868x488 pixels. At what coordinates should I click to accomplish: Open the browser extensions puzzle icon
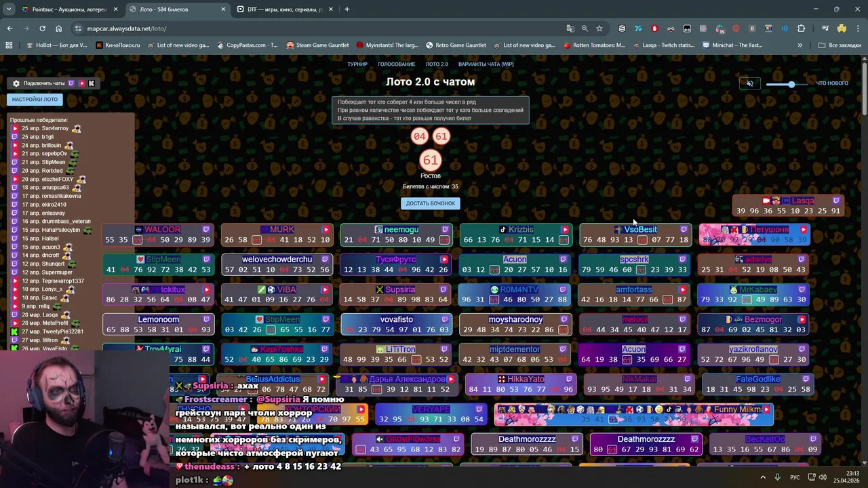pos(801,28)
